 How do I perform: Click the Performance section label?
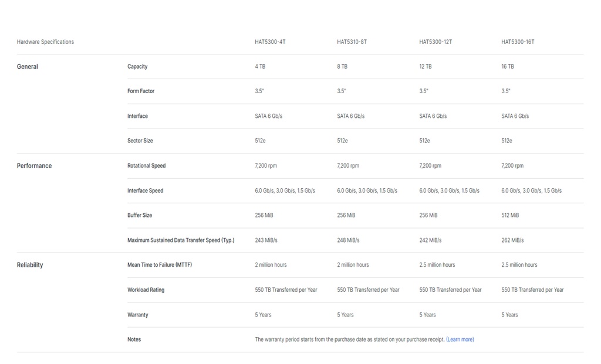[x=34, y=166]
